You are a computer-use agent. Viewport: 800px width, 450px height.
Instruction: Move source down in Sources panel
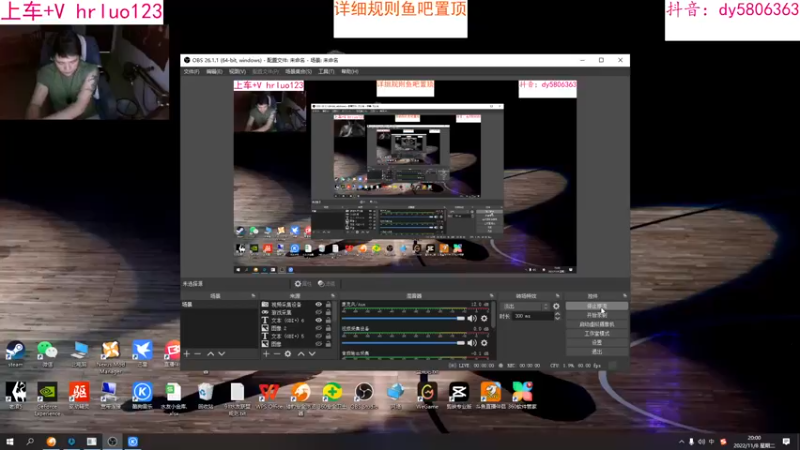click(312, 354)
